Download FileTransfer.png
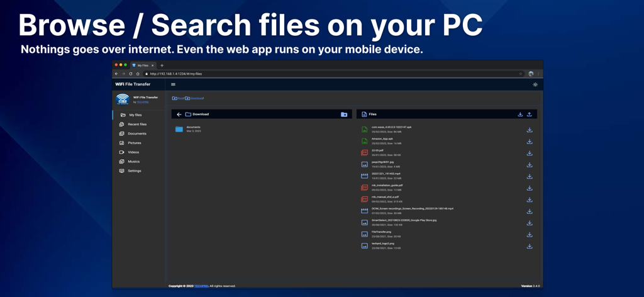The width and height of the screenshot is (644, 297). pos(530,235)
